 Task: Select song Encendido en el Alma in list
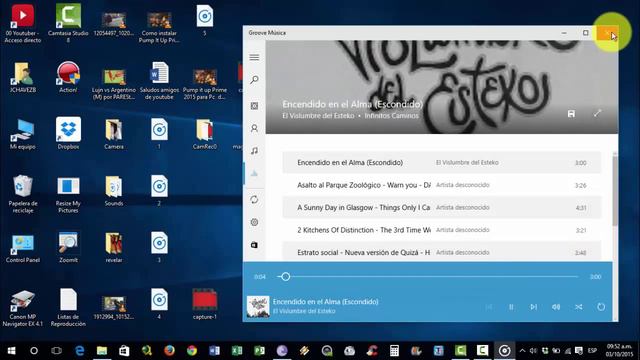pyautogui.click(x=442, y=162)
